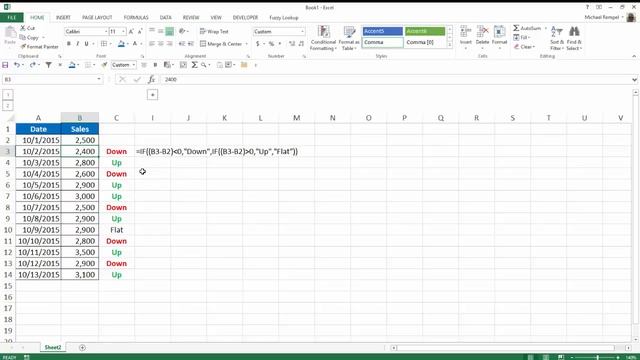Click the Delete cells icon
The width and height of the screenshot is (640, 360).
tap(482, 32)
